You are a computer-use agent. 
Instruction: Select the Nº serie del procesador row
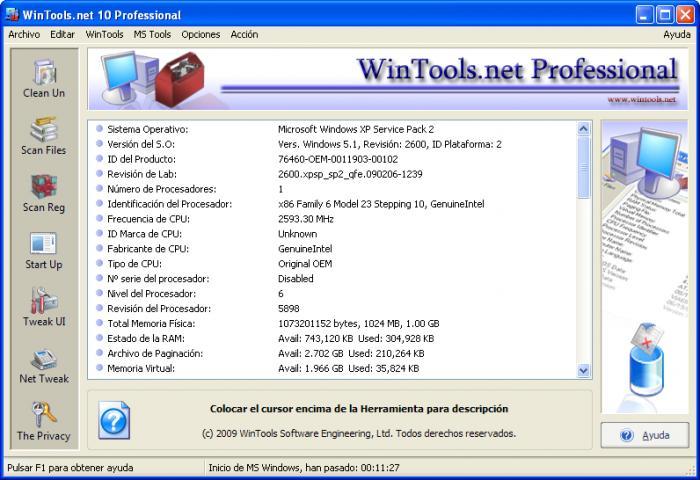[333, 279]
